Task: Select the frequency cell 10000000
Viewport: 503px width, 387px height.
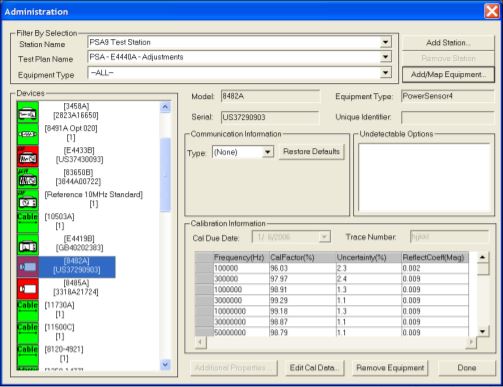Action: click(241, 311)
